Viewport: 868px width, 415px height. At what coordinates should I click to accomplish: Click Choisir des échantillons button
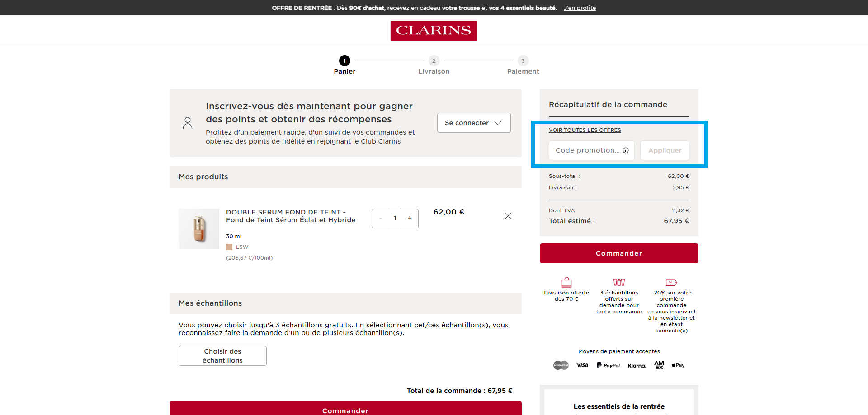coord(222,356)
